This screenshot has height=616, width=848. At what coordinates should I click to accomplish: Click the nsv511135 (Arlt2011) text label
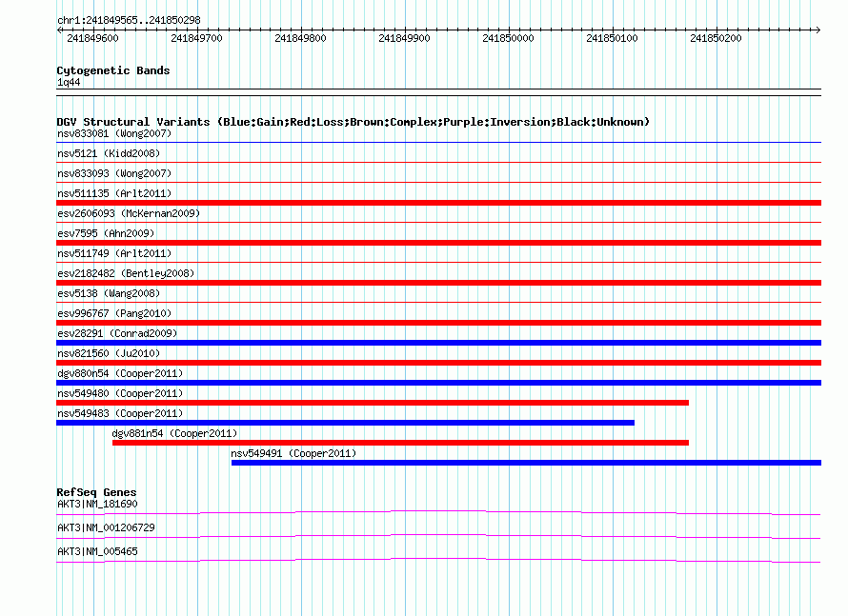tap(114, 193)
